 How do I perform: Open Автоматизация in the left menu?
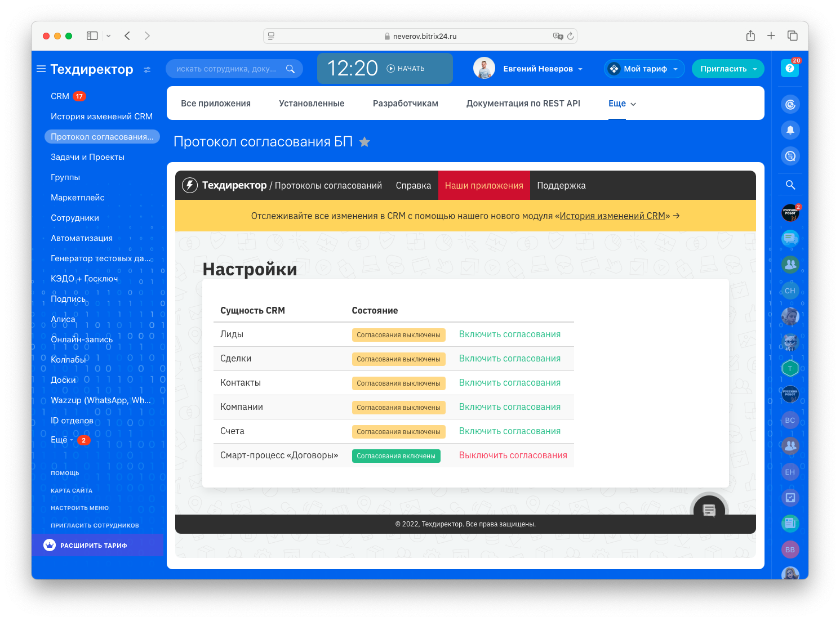82,238
